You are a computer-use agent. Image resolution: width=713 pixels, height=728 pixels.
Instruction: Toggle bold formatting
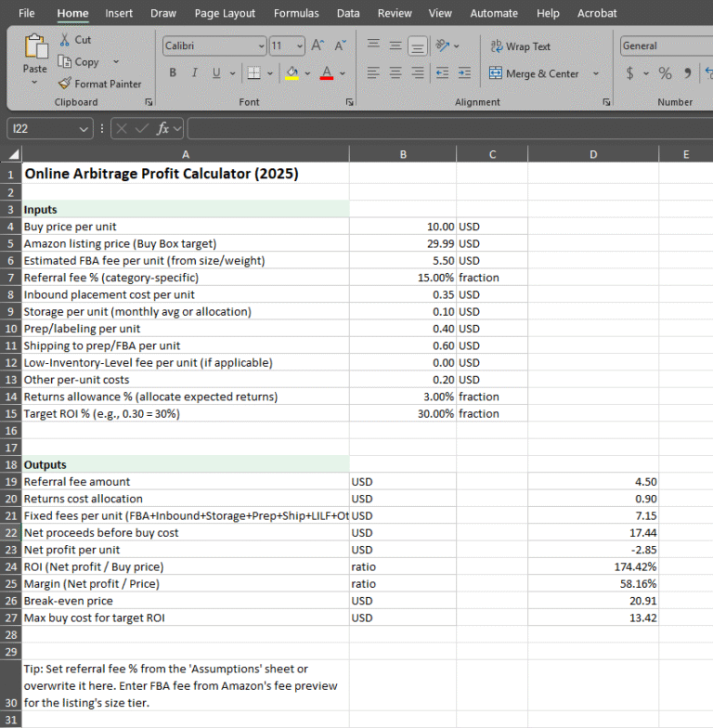pos(173,72)
